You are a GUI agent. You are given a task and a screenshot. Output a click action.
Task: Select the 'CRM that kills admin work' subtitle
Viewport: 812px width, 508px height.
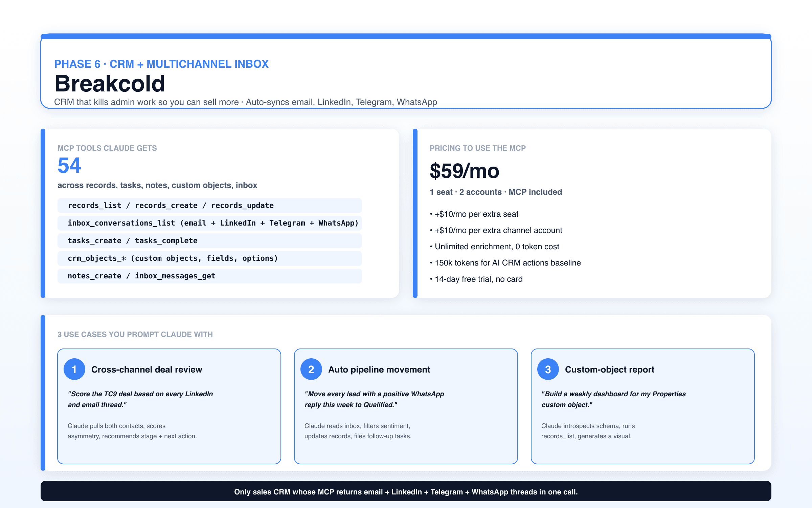(x=246, y=102)
